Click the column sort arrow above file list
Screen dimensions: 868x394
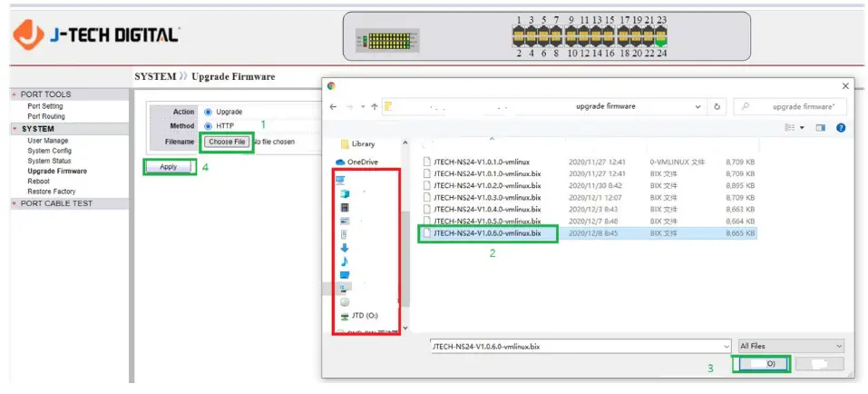tap(492, 139)
